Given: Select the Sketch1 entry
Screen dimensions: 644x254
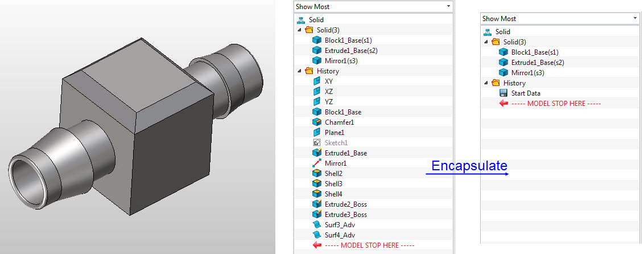Looking at the screenshot, I should click(x=336, y=143).
